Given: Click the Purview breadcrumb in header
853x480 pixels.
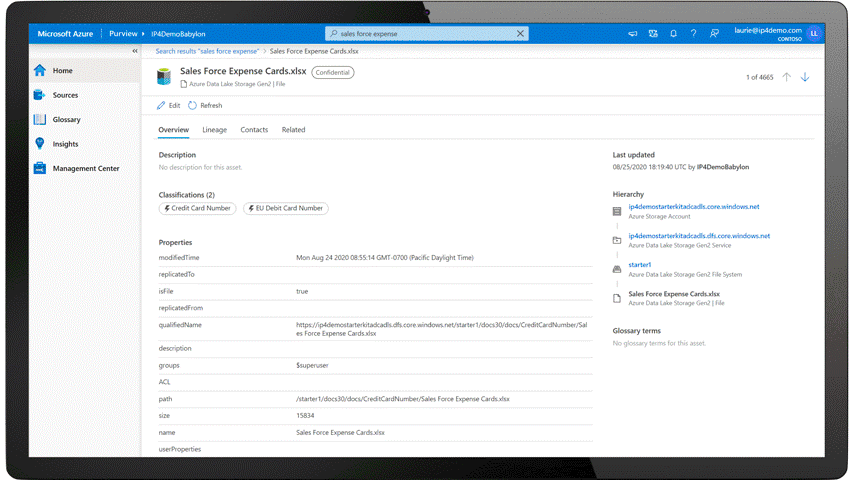Looking at the screenshot, I should [123, 33].
